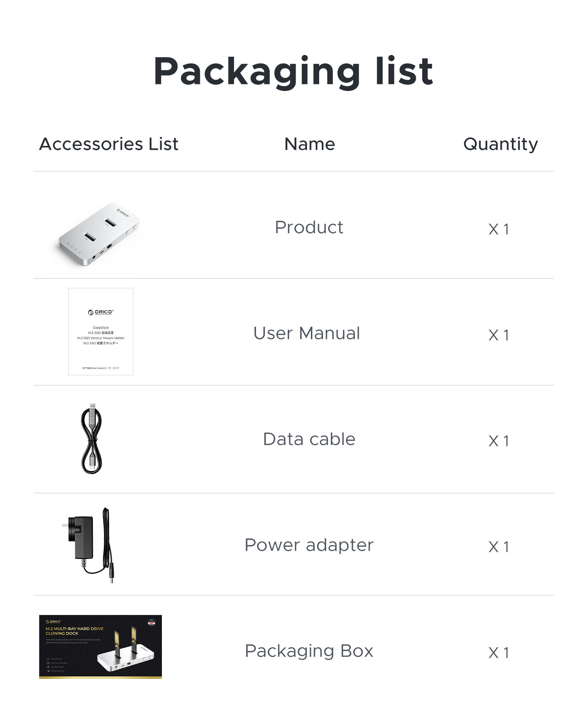Viewport: 588px width, 724px height.
Task: Click the "User Manual" name label
Action: tap(307, 333)
